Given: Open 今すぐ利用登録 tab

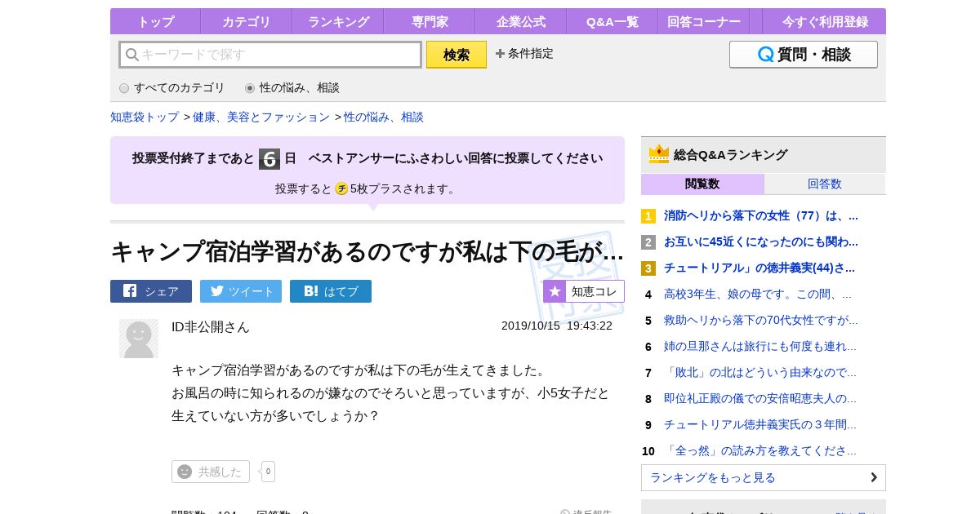Looking at the screenshot, I should click(826, 21).
